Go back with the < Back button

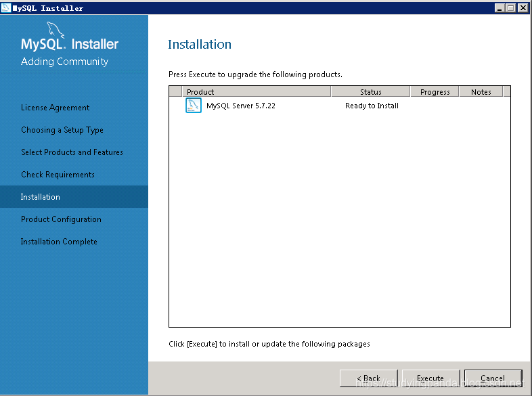[x=368, y=378]
